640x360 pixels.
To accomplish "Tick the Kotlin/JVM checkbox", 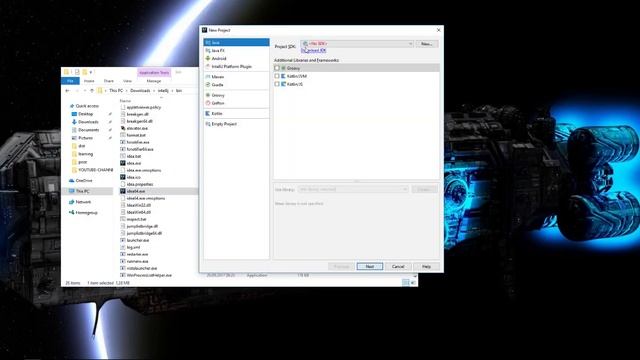I will (277, 76).
